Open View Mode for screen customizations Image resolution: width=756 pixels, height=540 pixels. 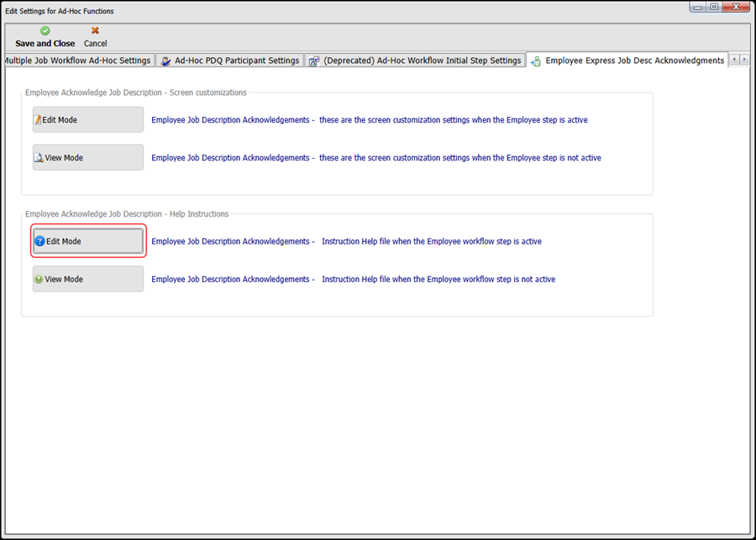pos(88,158)
